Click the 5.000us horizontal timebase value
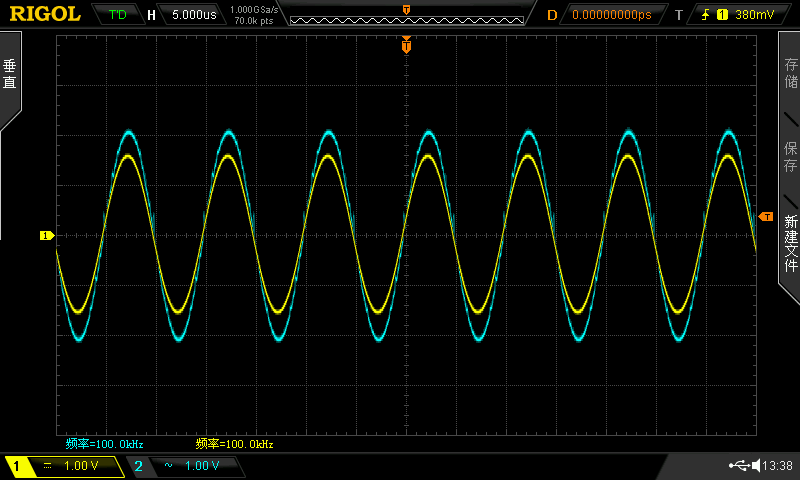Screen dimensions: 800x480 [x=195, y=15]
